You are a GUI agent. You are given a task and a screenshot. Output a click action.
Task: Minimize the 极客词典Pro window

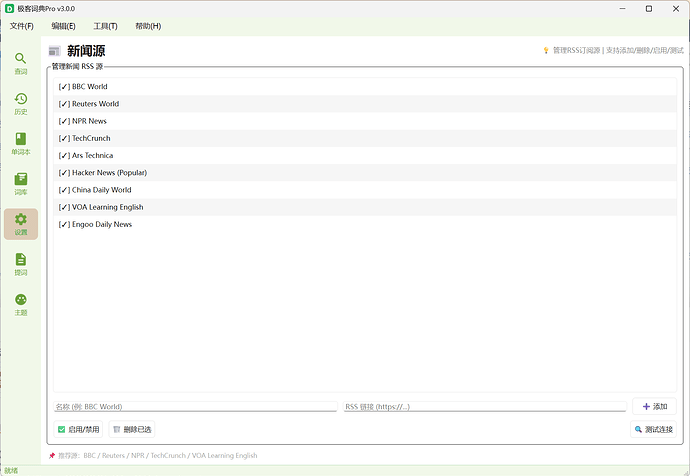pos(622,8)
